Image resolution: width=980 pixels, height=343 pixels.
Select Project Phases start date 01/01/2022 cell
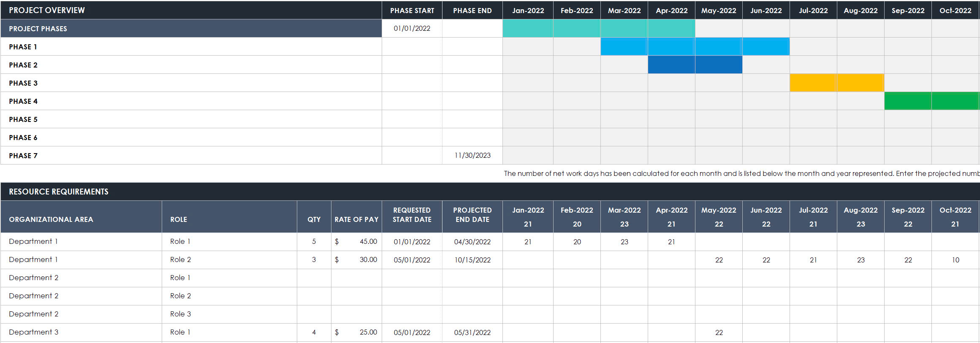pos(412,28)
